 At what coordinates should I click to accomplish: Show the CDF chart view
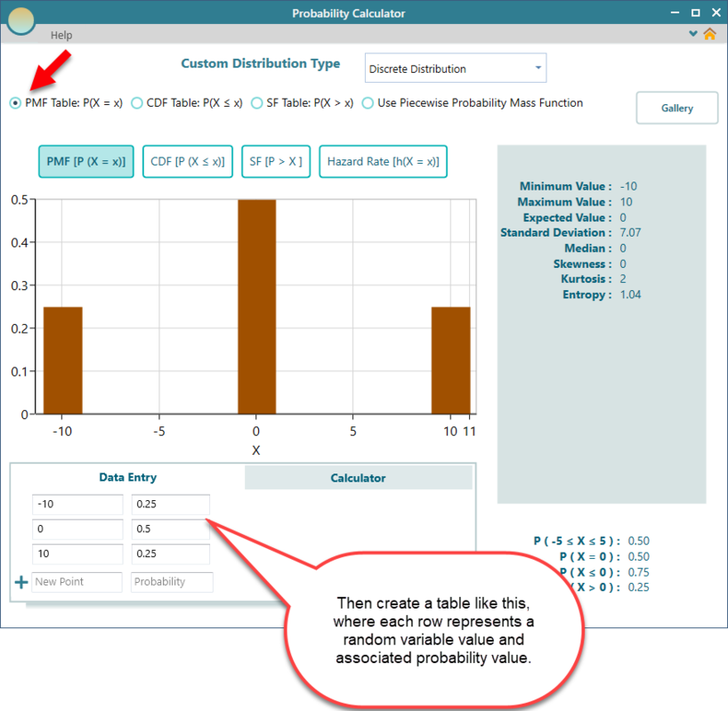coord(187,162)
